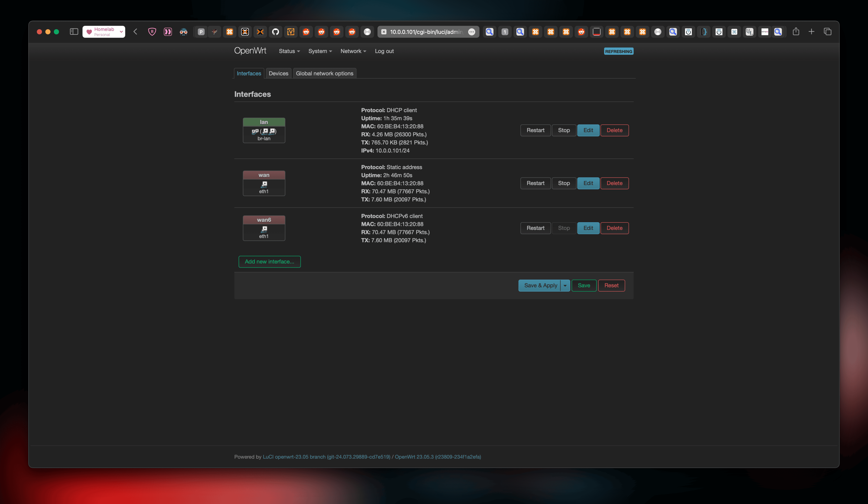The image size is (868, 504).
Task: Click the pink shield privacy icon in toolbar
Action: (x=152, y=32)
